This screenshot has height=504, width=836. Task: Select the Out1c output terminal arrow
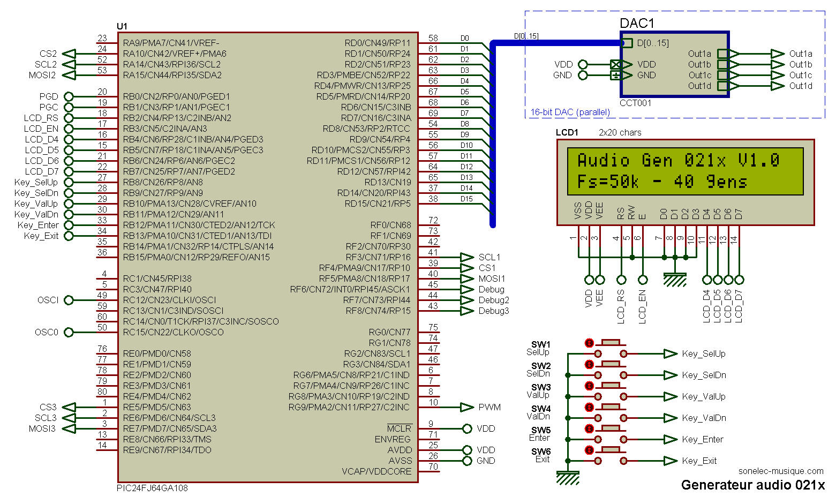pos(778,75)
